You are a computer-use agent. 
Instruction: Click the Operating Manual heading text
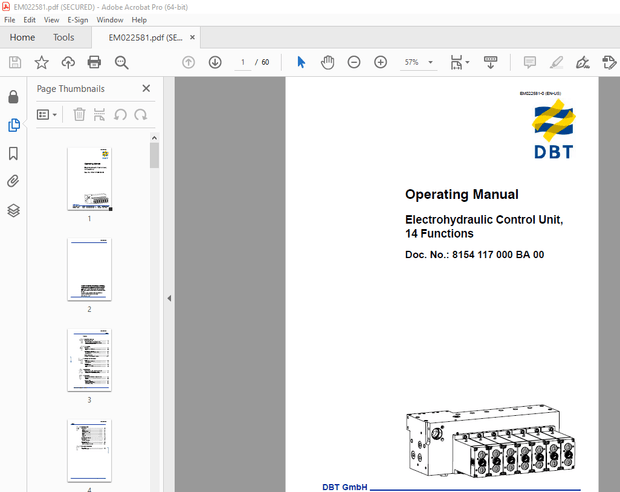[x=461, y=195]
